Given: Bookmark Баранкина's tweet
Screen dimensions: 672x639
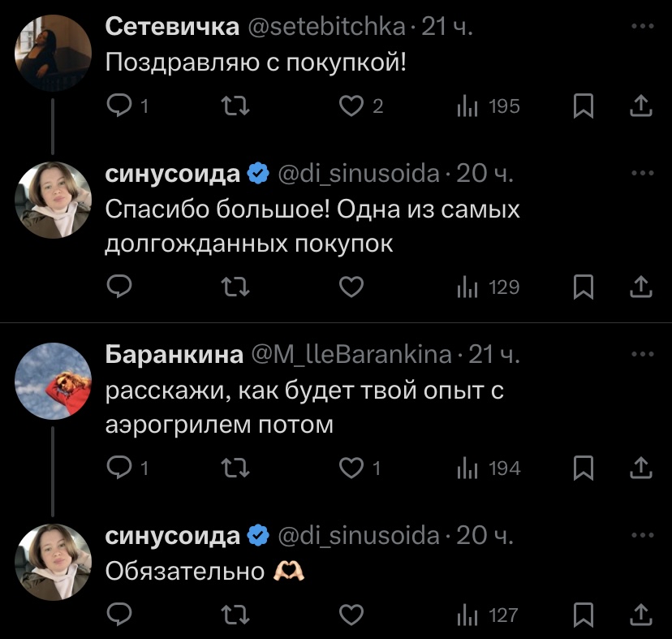Looking at the screenshot, I should coord(583,468).
